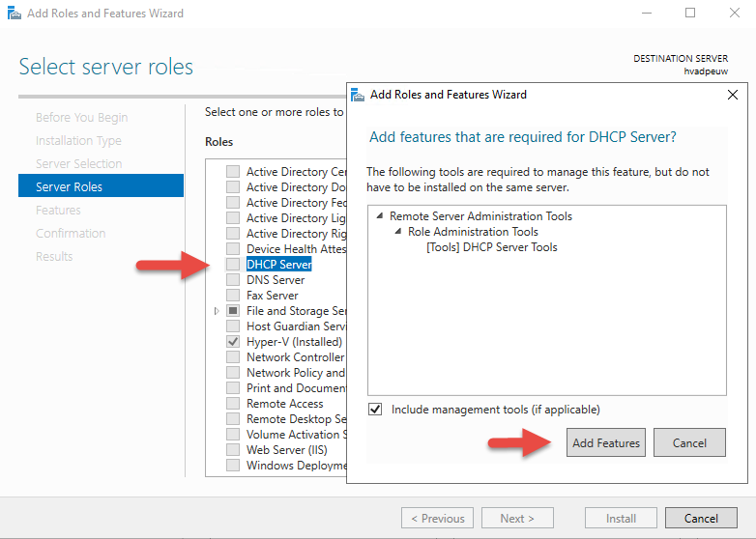
Task: Check the Active Directory Federation Services checkbox
Action: tap(233, 202)
